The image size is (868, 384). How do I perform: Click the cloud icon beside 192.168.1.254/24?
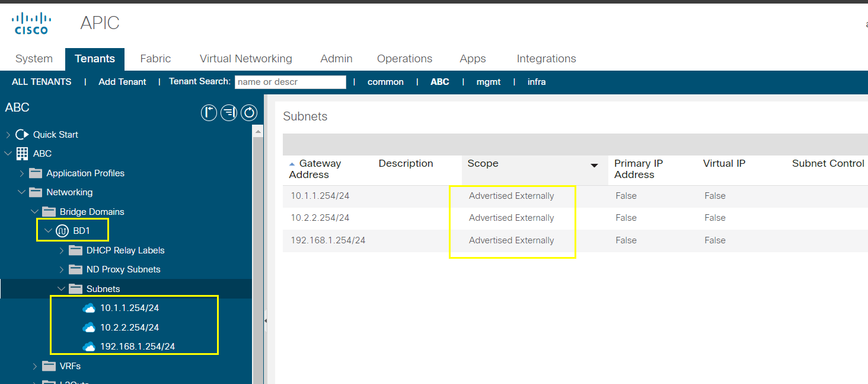[x=89, y=347]
